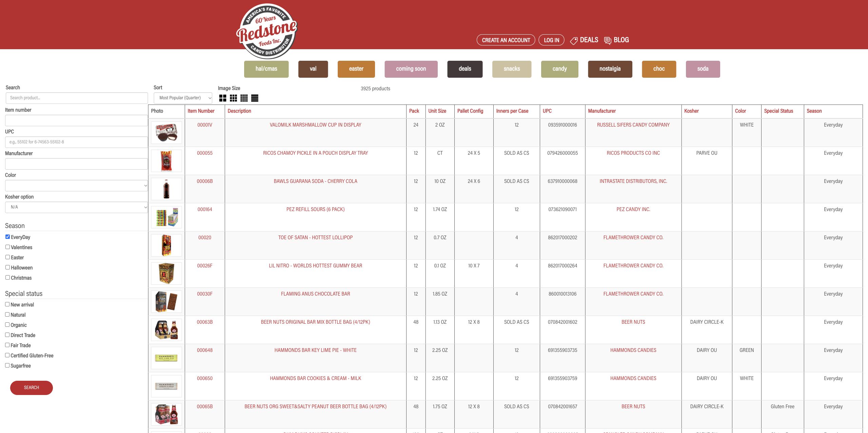868x433 pixels.
Task: Switch to list view image size icon
Action: [x=255, y=98]
